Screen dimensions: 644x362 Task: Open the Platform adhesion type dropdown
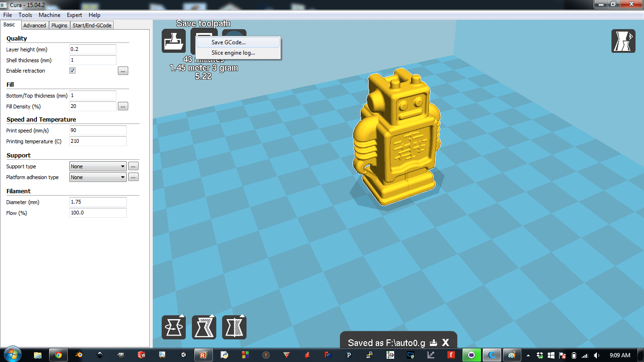click(98, 177)
